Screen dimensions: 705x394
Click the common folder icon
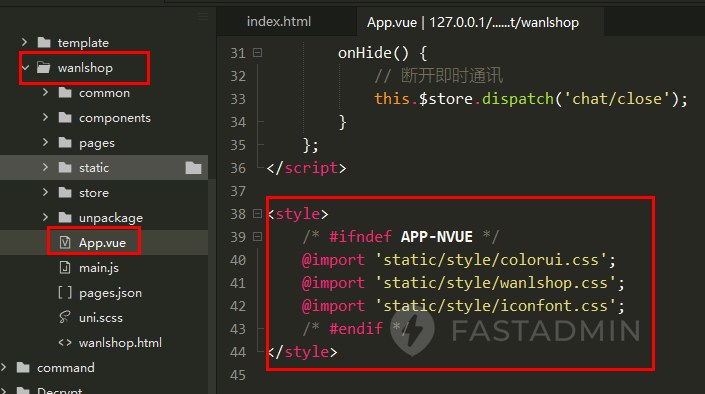[x=65, y=93]
